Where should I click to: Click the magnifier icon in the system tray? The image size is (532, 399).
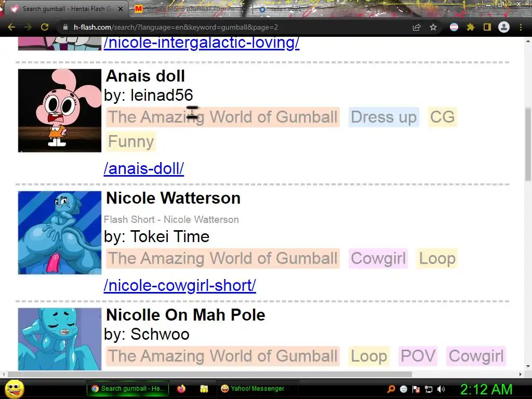(x=391, y=389)
